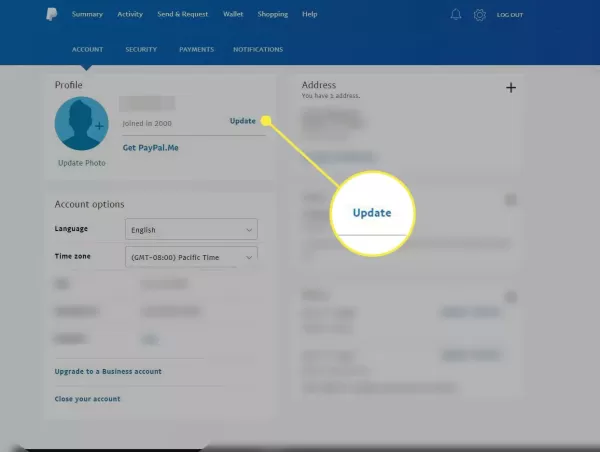600x452 pixels.
Task: Switch to the PAYMENTS tab
Action: coord(197,49)
